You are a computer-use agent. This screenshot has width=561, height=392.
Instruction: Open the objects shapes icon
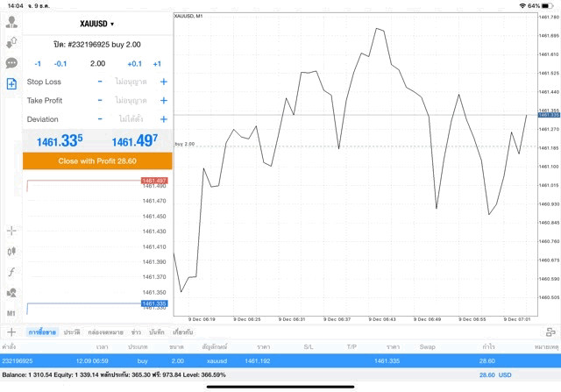point(11,292)
